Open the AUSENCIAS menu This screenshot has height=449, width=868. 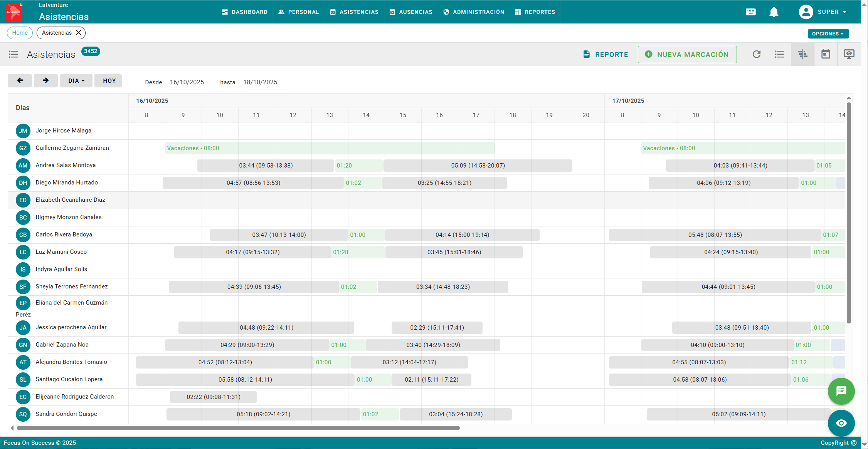pos(411,12)
